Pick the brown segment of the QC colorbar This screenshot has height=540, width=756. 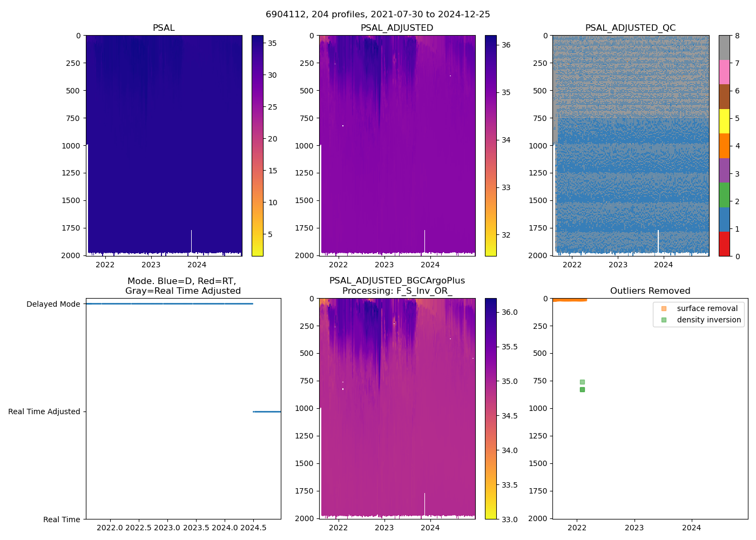(x=724, y=97)
